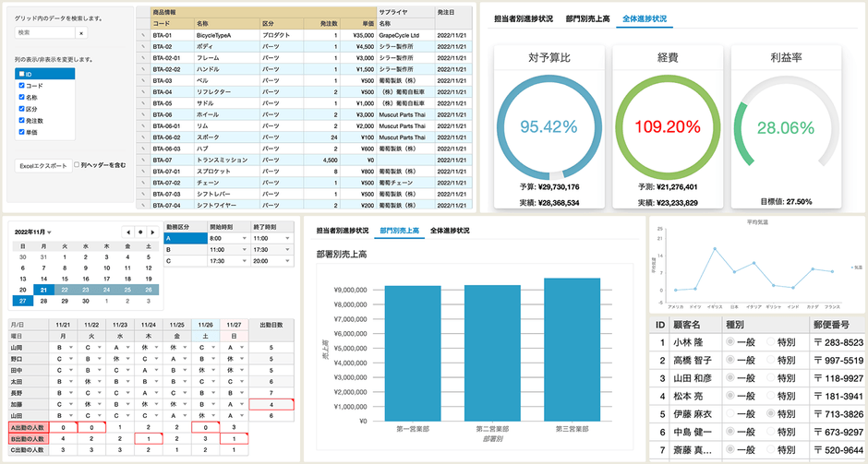The image size is (868, 464).
Task: Clear the grid search with the × button
Action: (x=80, y=32)
